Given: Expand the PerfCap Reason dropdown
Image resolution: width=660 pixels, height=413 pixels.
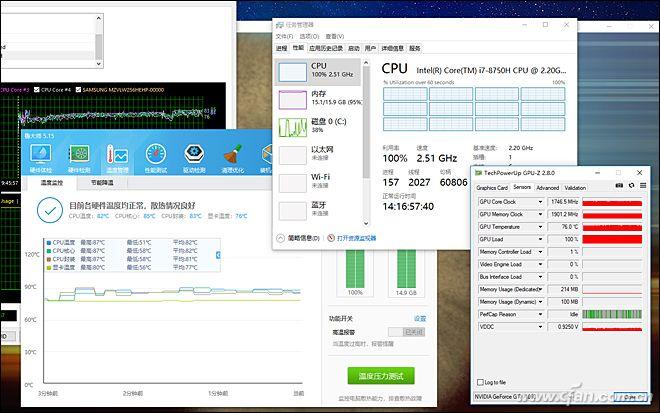Looking at the screenshot, I should tap(540, 314).
